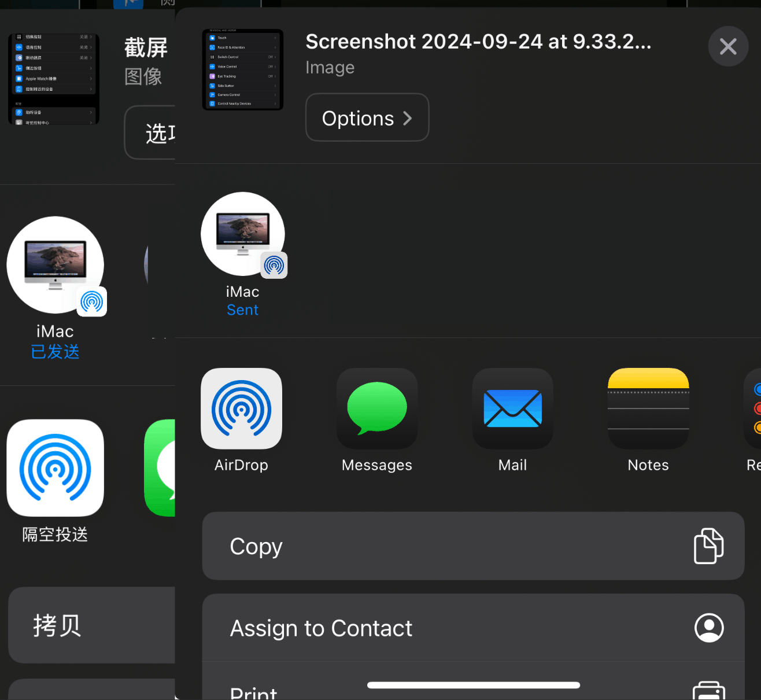Share the screenshot via Mail
The height and width of the screenshot is (700, 761).
(512, 408)
